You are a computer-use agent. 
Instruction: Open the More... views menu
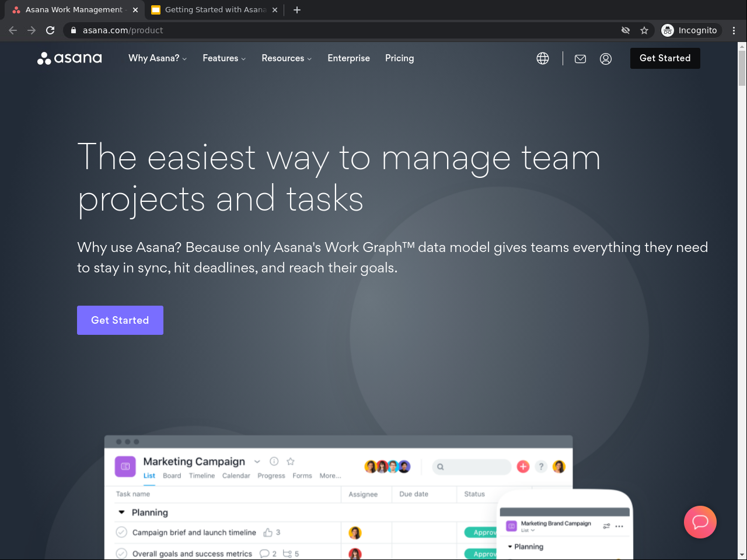click(x=330, y=475)
